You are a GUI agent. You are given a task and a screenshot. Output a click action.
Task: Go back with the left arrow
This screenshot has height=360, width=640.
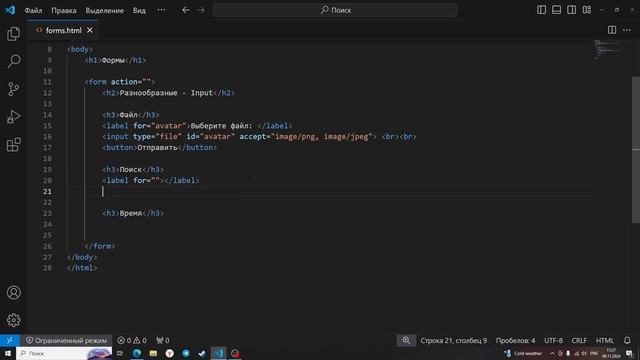pyautogui.click(x=186, y=10)
